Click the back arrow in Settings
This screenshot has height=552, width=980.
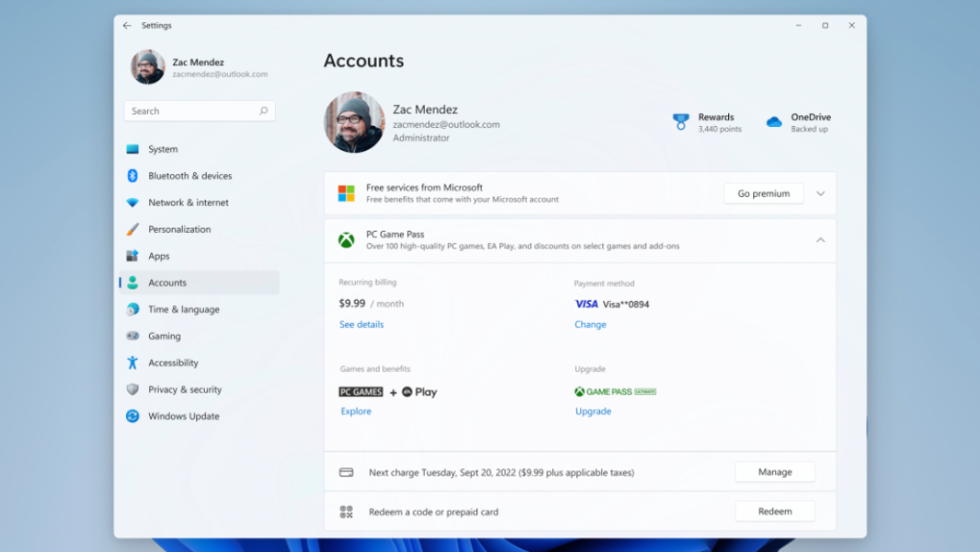pos(127,26)
